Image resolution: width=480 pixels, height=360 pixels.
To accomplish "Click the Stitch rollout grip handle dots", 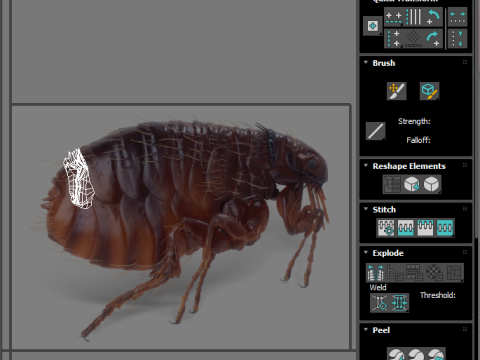I will pos(465,209).
